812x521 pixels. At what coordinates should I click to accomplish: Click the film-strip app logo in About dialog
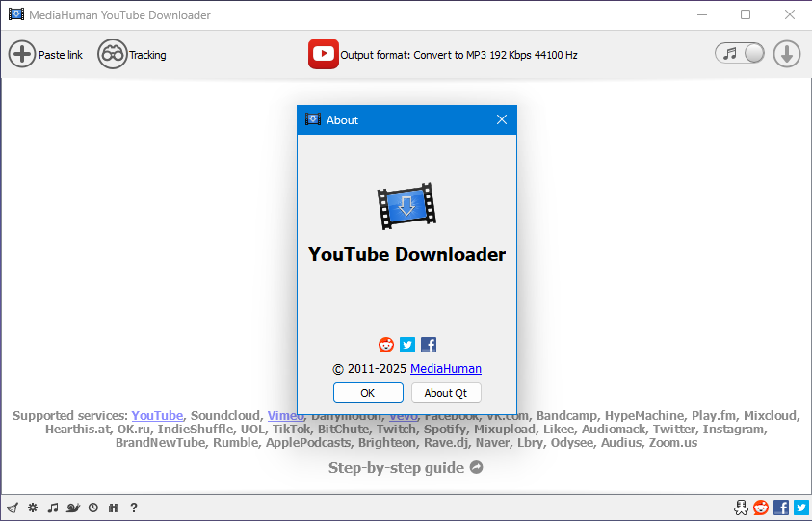[406, 206]
